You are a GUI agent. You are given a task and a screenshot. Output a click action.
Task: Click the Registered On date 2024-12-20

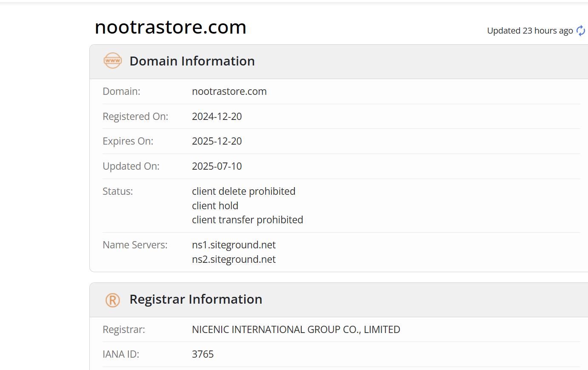pos(217,117)
